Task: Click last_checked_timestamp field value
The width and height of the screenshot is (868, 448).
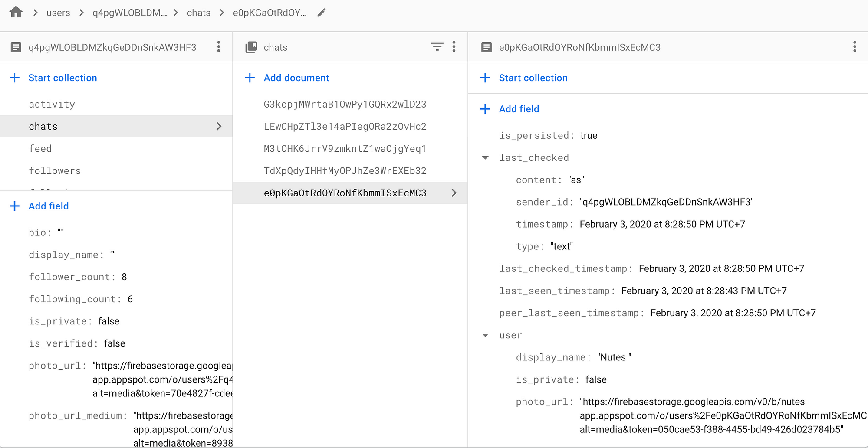Action: 721,268
